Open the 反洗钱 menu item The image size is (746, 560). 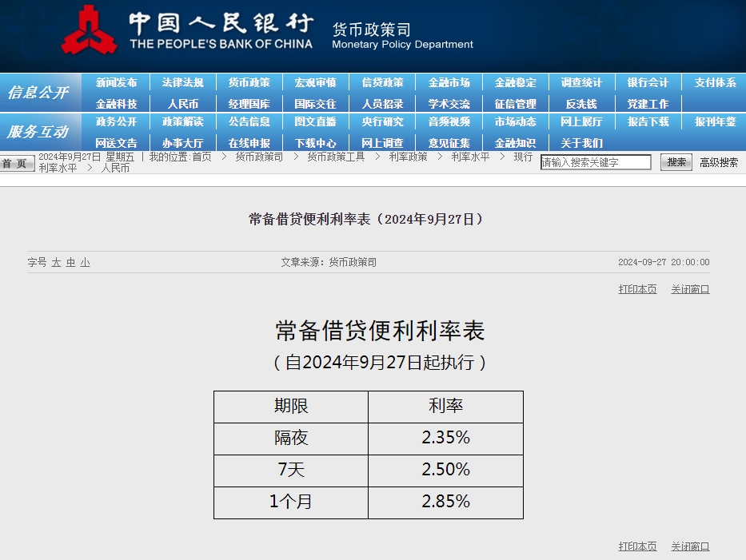point(581,104)
